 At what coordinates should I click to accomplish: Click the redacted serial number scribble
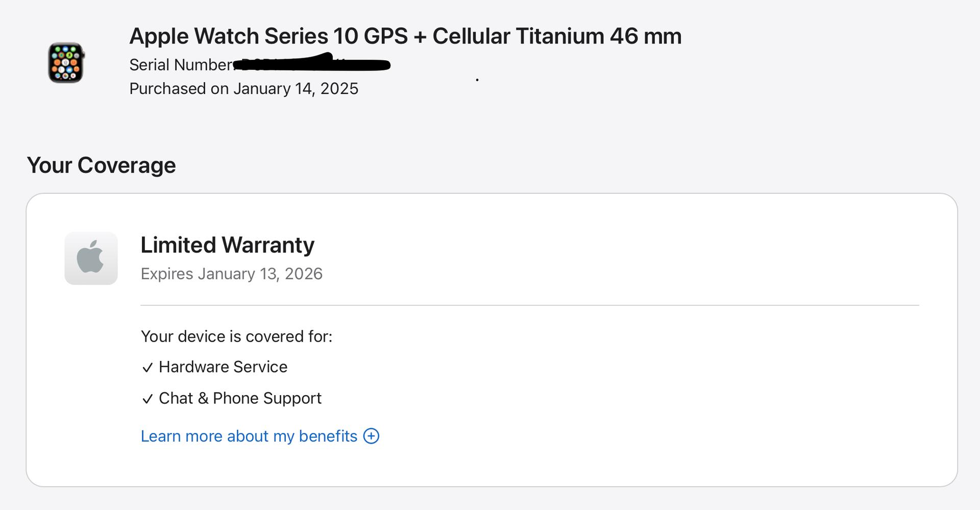[311, 63]
